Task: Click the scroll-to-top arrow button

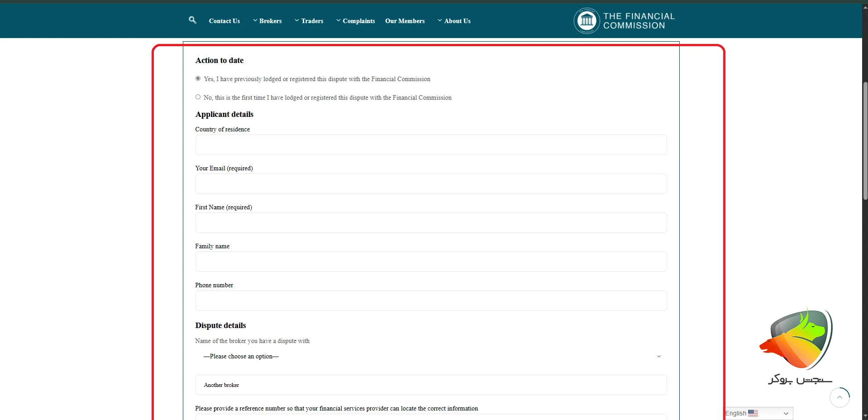Action: pos(839,397)
